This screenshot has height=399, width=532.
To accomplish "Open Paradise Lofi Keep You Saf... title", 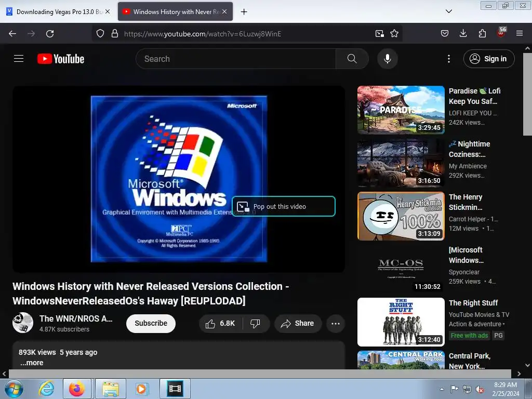I will 474,96.
